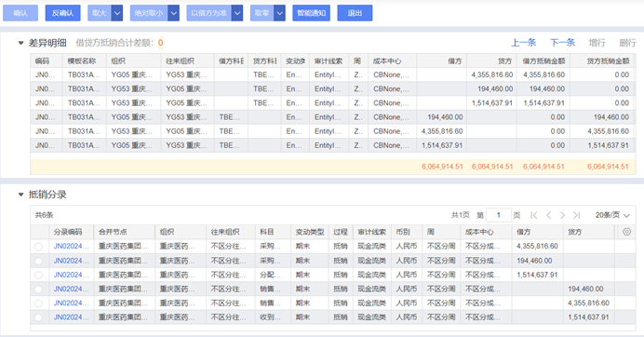Click the 退出 button
Image resolution: width=644 pixels, height=337 pixels.
pos(355,13)
